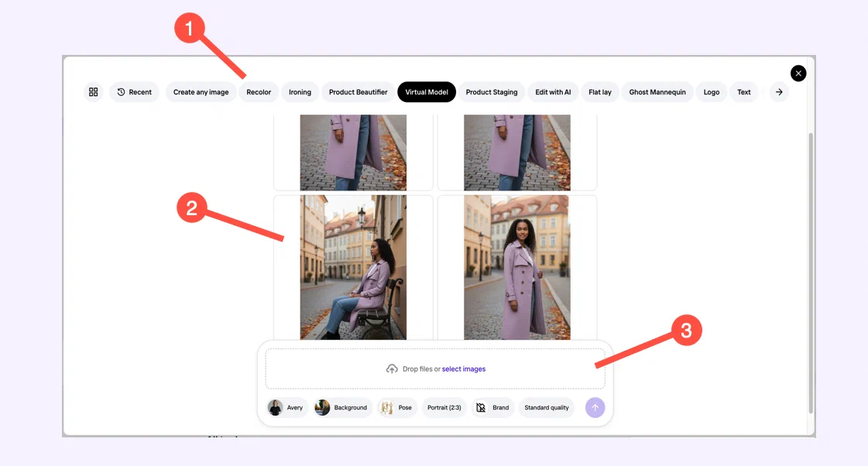
Task: Switch to the Logo tab
Action: (712, 92)
